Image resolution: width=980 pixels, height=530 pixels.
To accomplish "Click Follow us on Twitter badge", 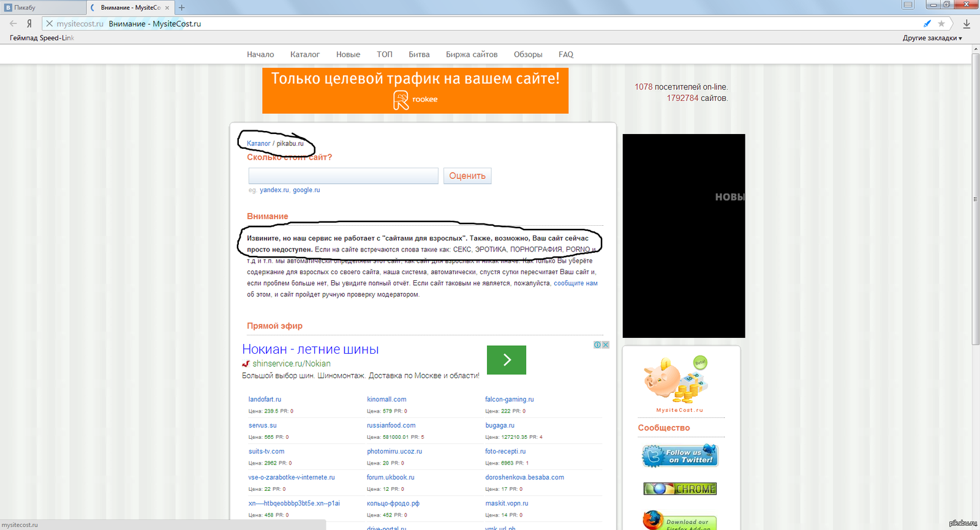I will 680,455.
